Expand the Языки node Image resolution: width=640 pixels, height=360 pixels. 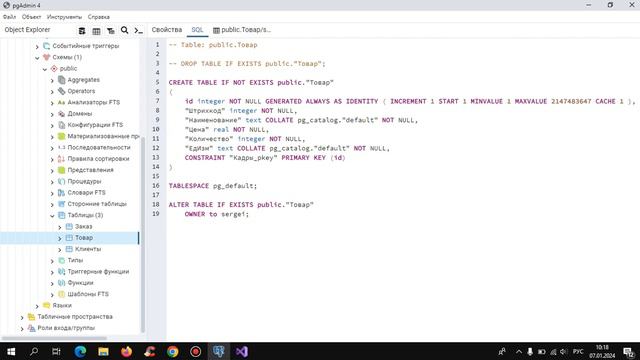37,305
